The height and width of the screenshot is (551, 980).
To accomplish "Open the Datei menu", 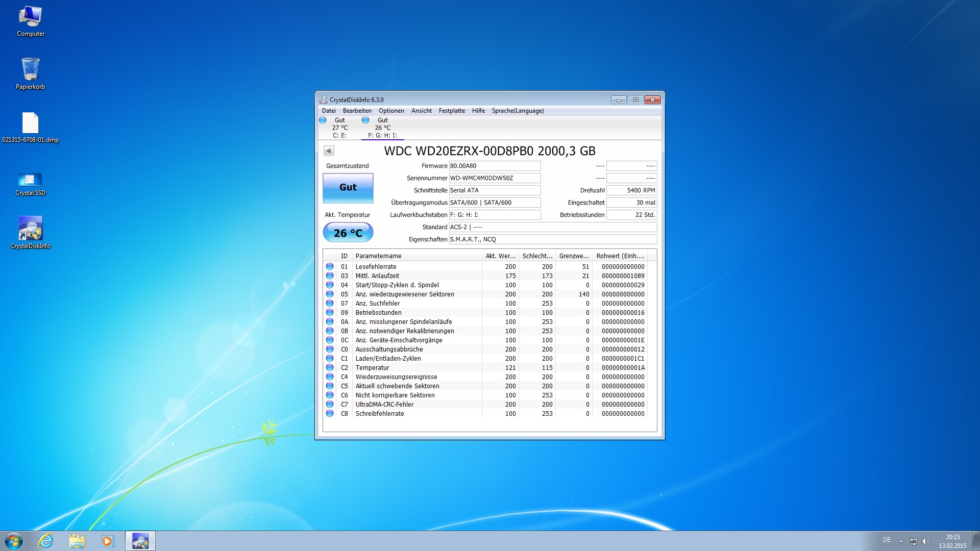I will (x=329, y=111).
